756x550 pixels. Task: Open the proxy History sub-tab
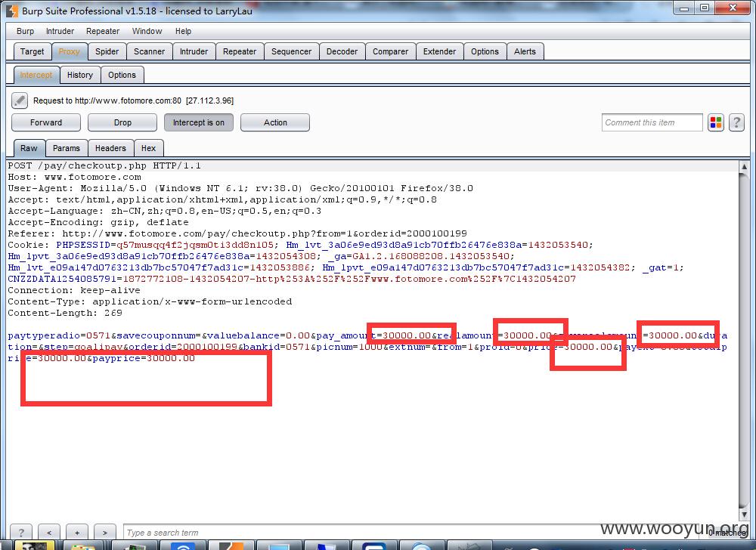pos(80,75)
